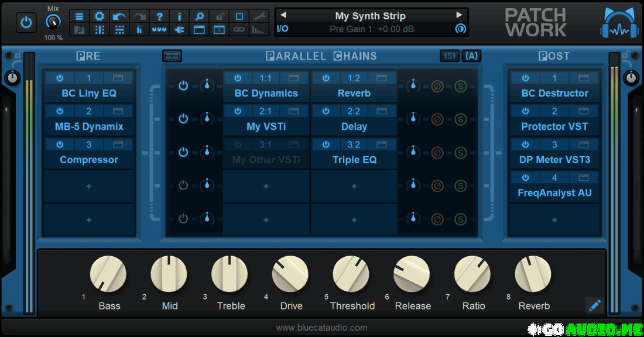Toggle power for the first parallel chain row
Screen dimensions: 644x337
click(183, 86)
